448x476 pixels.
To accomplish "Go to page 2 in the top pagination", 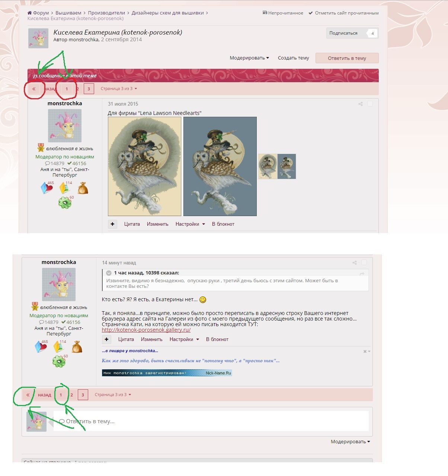I will coord(77,89).
